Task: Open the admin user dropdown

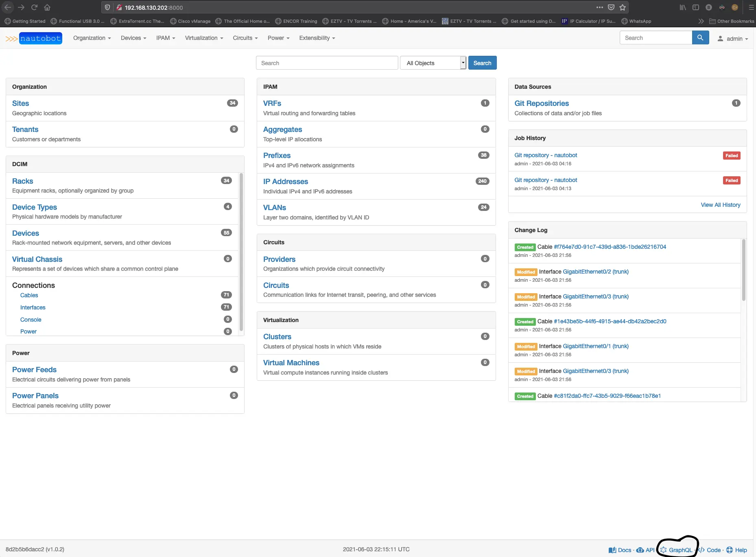Action: 733,39
